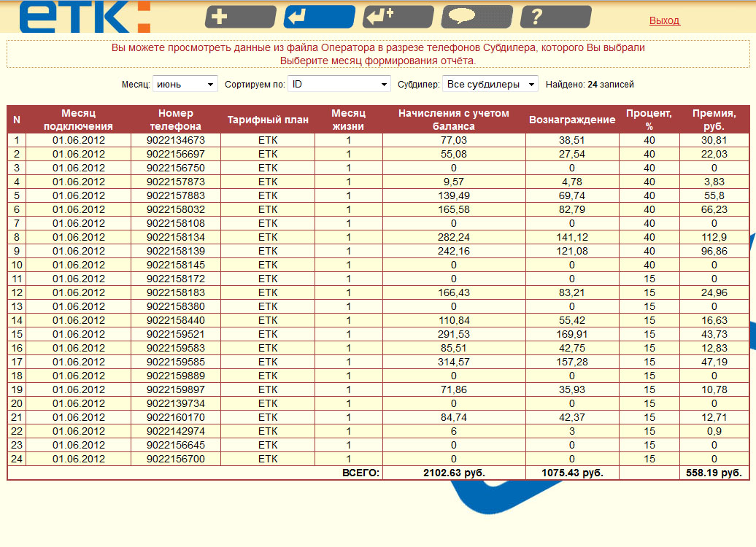Select phone number 9022158134
Image resolution: width=756 pixels, height=547 pixels.
[175, 237]
